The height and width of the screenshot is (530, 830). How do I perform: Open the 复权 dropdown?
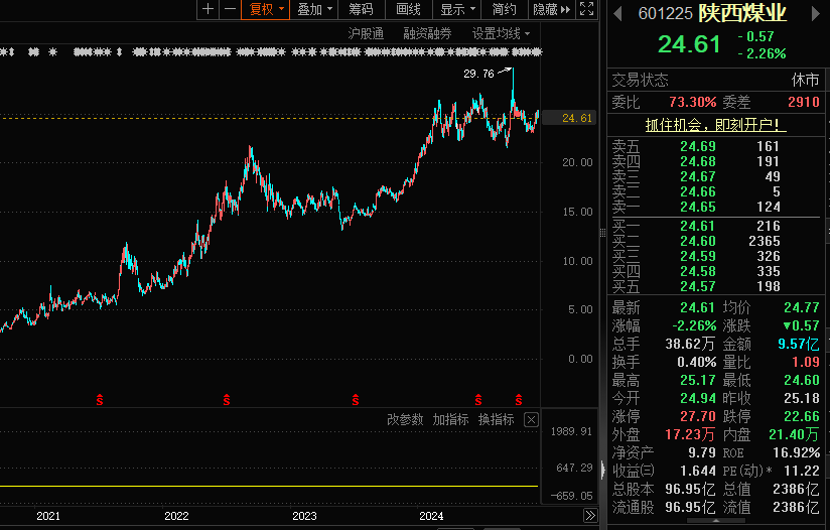(267, 9)
